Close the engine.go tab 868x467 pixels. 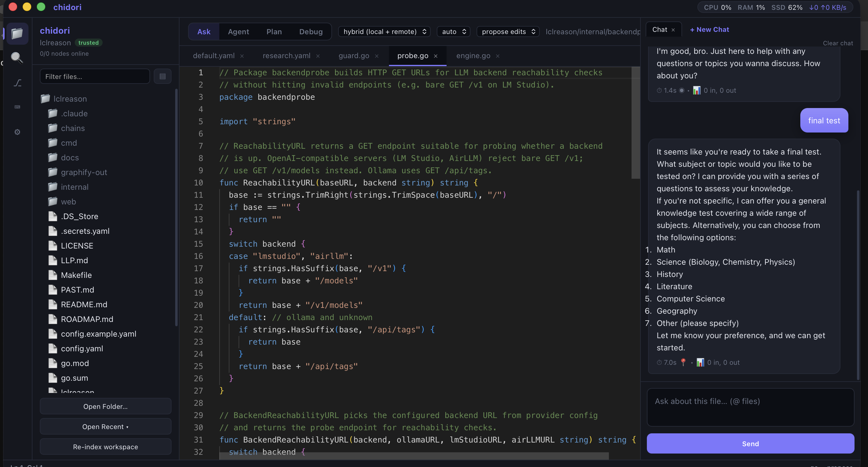tap(498, 56)
